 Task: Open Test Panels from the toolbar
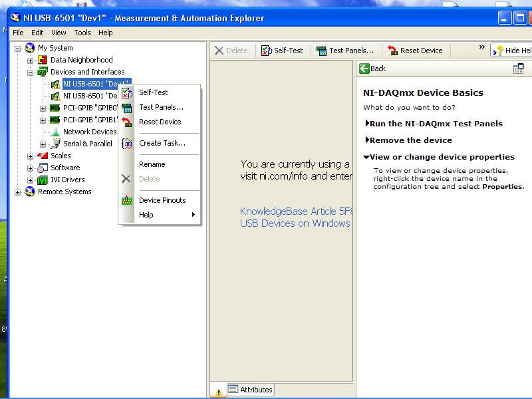345,51
